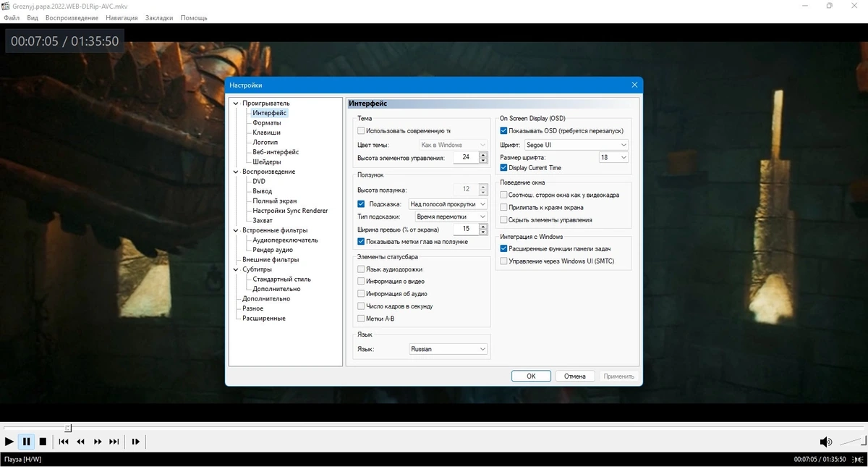Click the frame step button
Viewport: 868px width, 467px height.
(135, 442)
